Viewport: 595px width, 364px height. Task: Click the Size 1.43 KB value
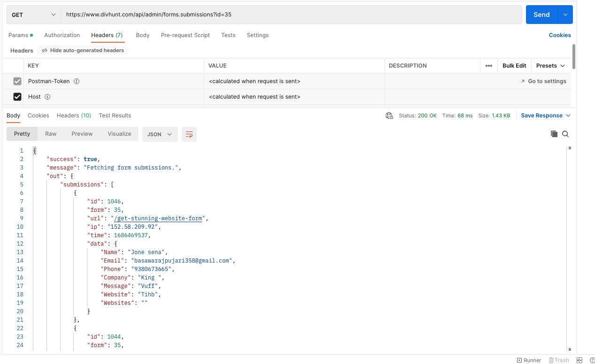point(494,116)
